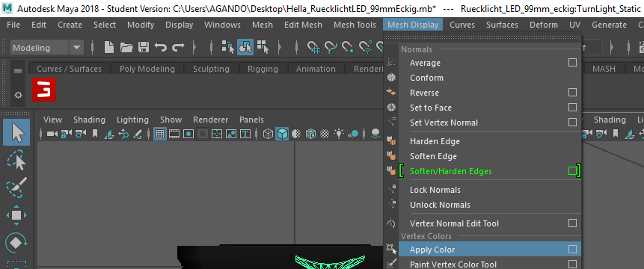Toggle the viewport grid display icon
Screen dimensions: 644x269
click(160, 134)
